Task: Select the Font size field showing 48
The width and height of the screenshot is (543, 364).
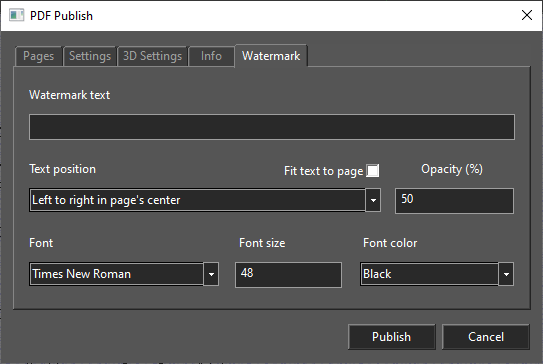Action: (x=288, y=275)
